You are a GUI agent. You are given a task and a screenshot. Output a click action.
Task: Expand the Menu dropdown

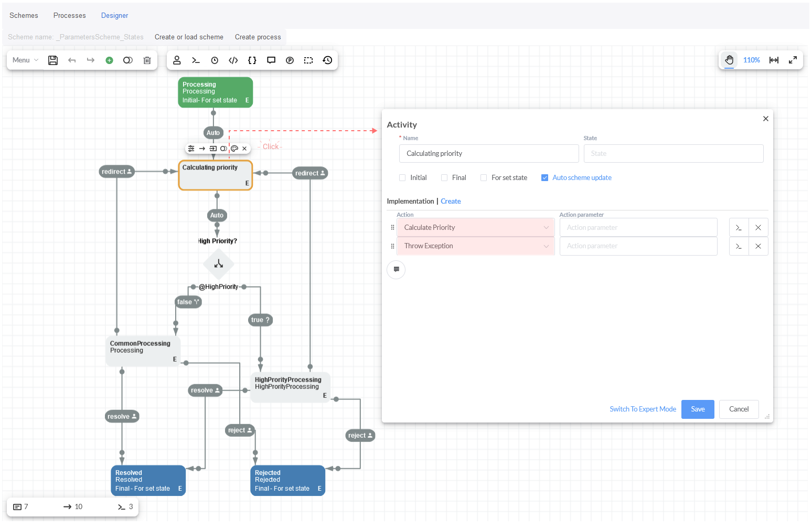(x=25, y=60)
